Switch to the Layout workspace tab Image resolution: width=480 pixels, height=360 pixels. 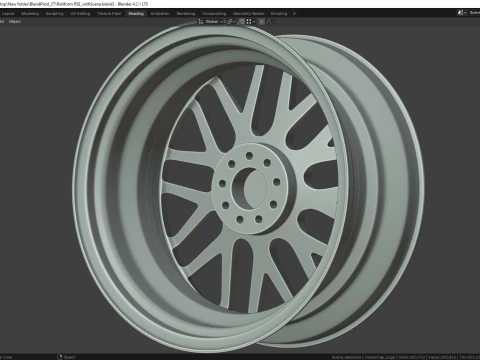click(8, 14)
